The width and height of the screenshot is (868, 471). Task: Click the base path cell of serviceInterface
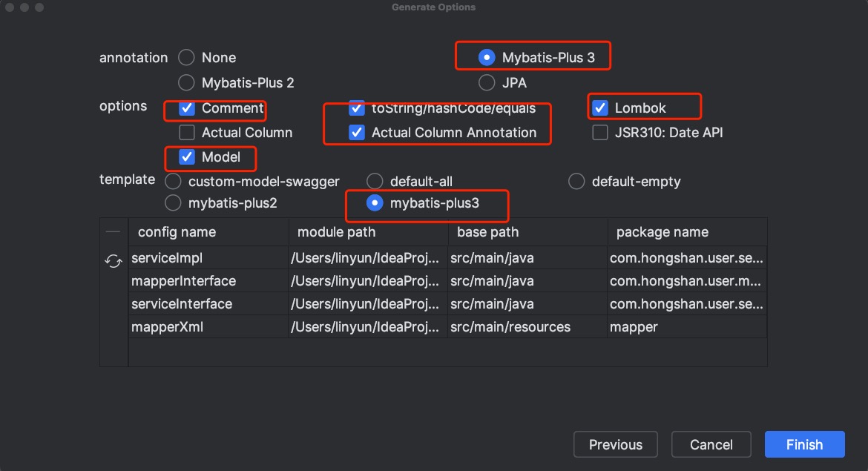coord(527,304)
